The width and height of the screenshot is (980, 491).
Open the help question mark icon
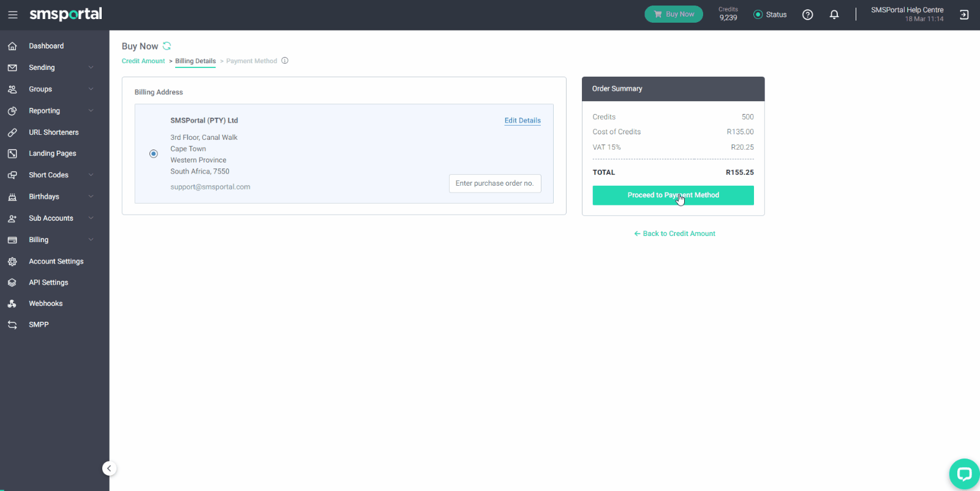tap(808, 15)
